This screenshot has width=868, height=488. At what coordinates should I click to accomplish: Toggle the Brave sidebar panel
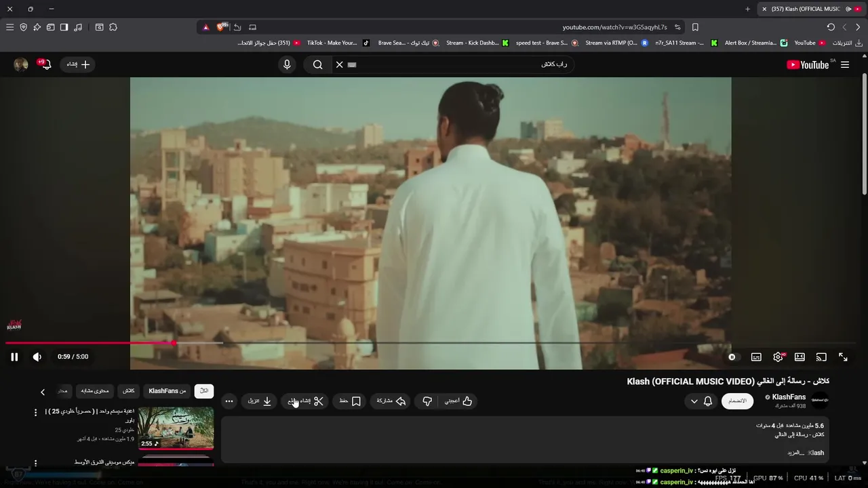[64, 27]
